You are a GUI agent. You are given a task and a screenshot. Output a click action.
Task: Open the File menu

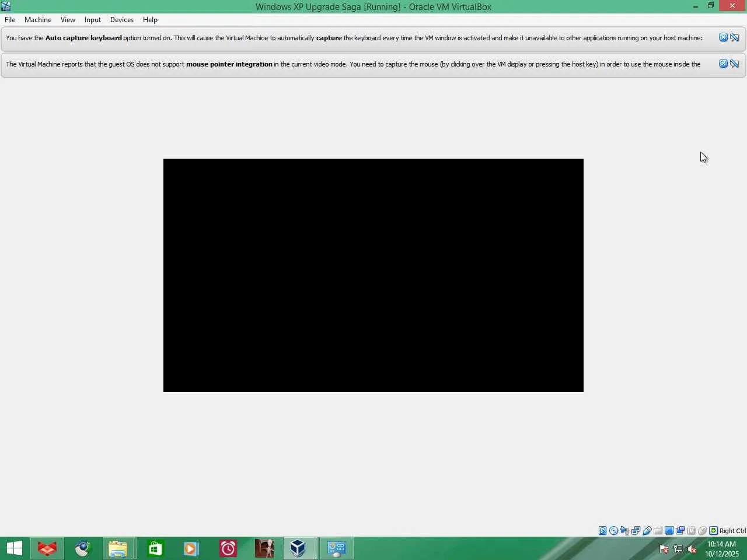(10, 20)
